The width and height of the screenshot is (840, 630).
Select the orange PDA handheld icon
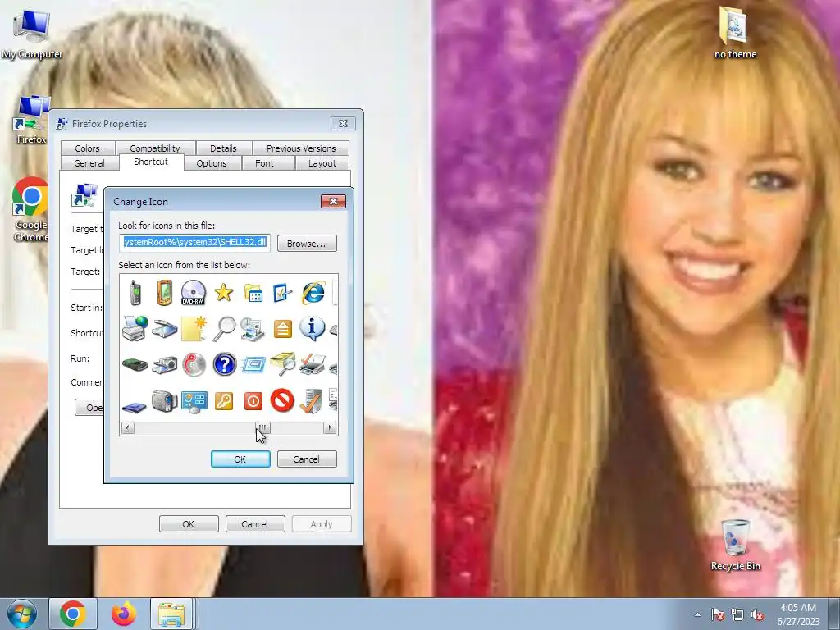pos(164,293)
